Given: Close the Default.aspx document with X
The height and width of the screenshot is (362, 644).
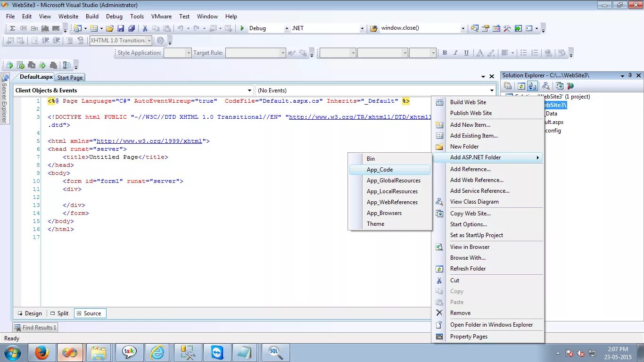Looking at the screenshot, I should point(492,76).
